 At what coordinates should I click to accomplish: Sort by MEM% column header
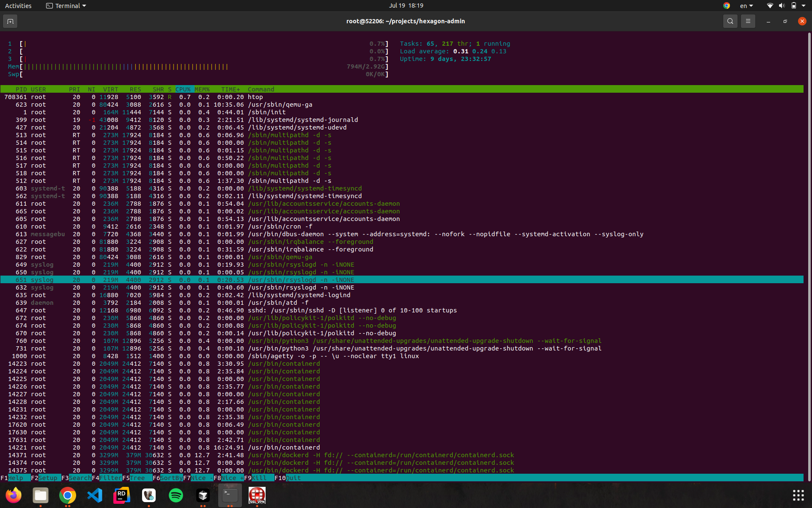click(202, 89)
